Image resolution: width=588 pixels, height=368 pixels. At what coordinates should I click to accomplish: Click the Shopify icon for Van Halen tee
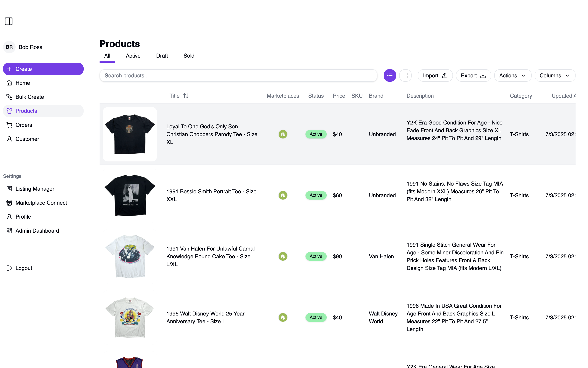tap(283, 256)
